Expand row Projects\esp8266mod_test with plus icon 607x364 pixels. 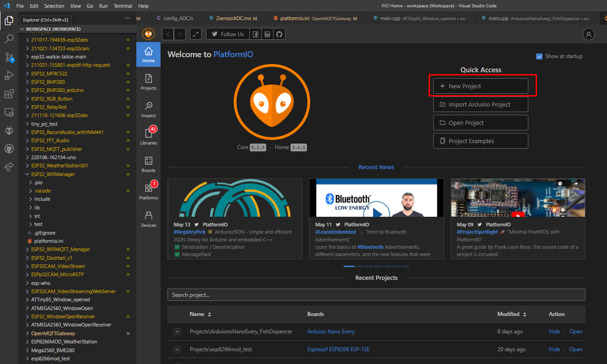pyautogui.click(x=177, y=349)
